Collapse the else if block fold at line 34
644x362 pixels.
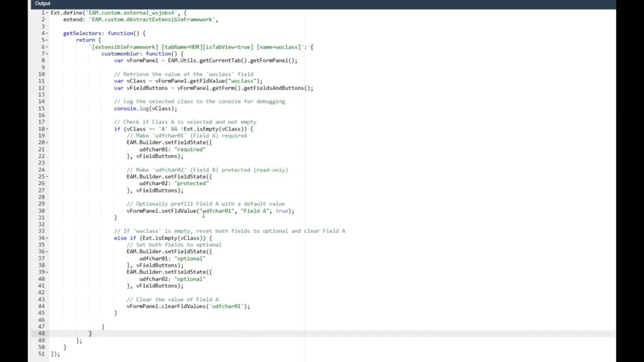coord(47,238)
